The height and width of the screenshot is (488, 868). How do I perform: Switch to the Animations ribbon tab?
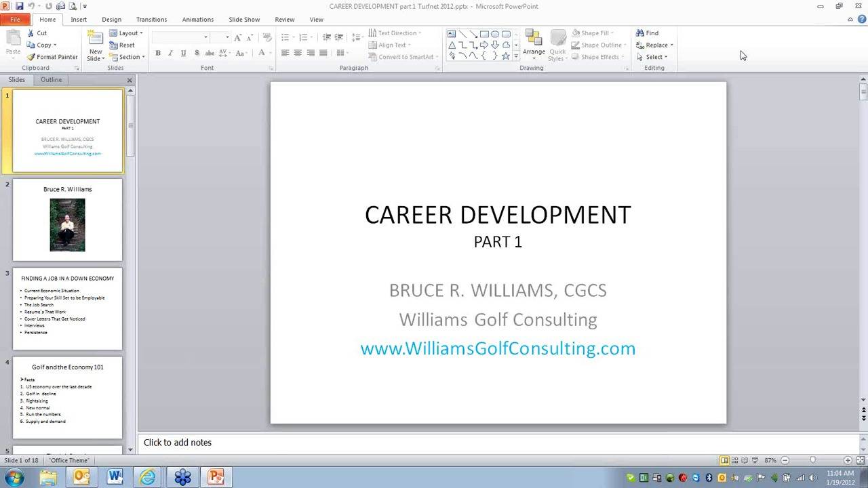[197, 19]
